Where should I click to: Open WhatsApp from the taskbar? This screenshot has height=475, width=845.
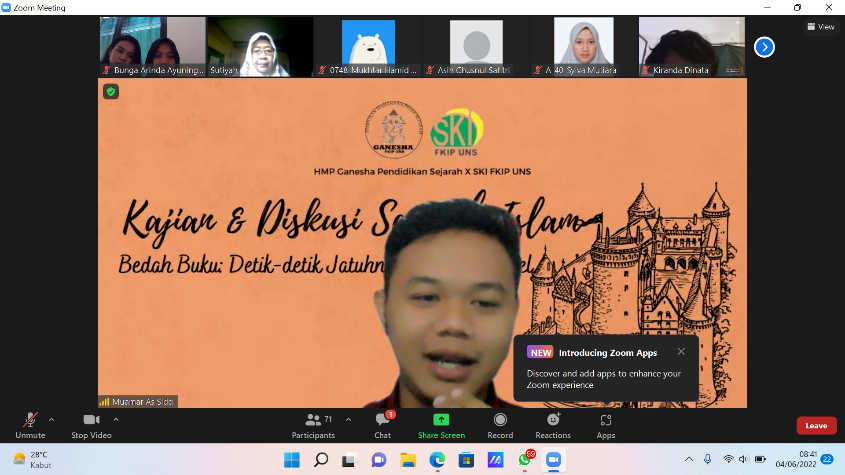pyautogui.click(x=525, y=460)
